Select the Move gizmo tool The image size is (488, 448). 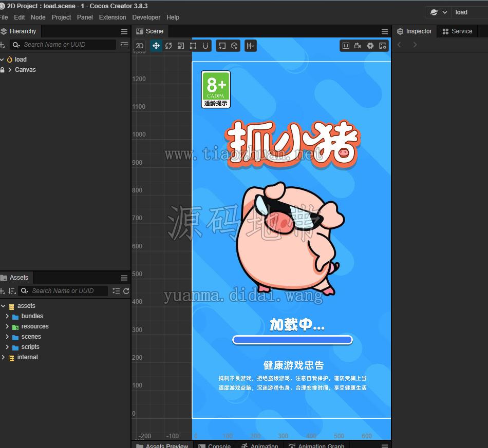[x=156, y=46]
